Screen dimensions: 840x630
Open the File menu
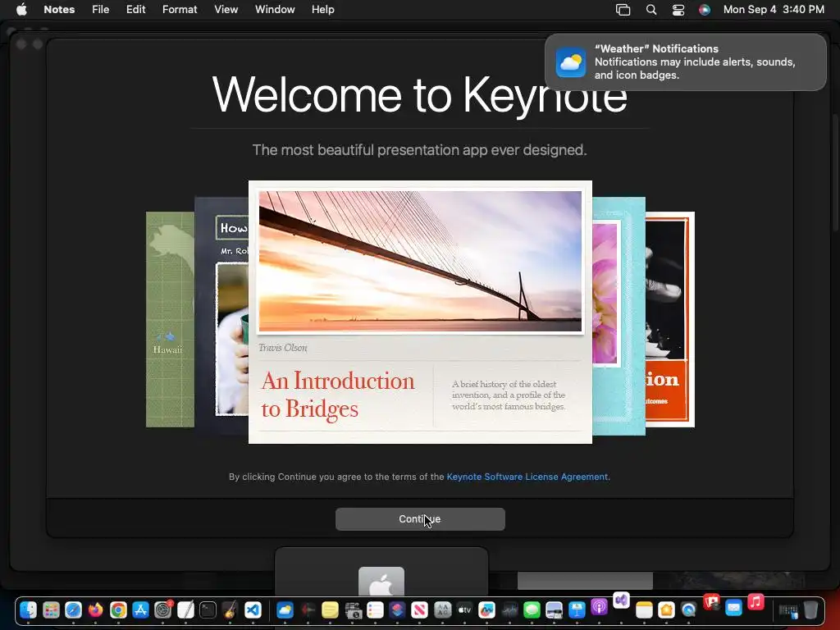pos(100,9)
